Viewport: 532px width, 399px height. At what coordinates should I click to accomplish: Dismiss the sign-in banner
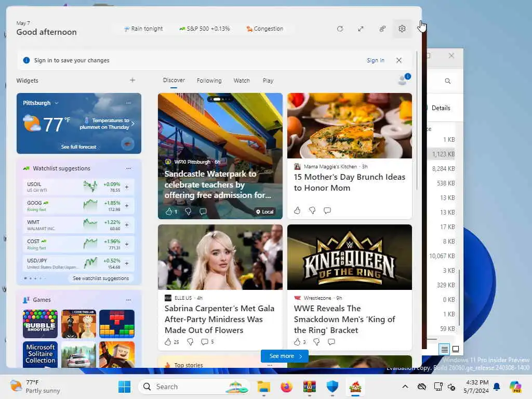[399, 60]
